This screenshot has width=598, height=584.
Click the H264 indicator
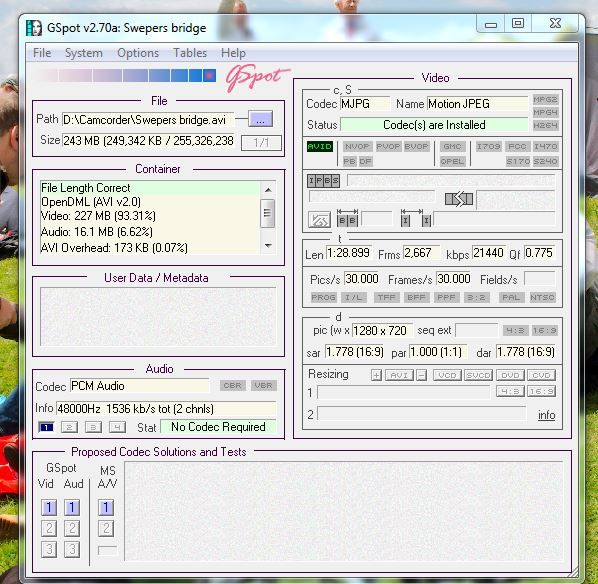click(545, 125)
